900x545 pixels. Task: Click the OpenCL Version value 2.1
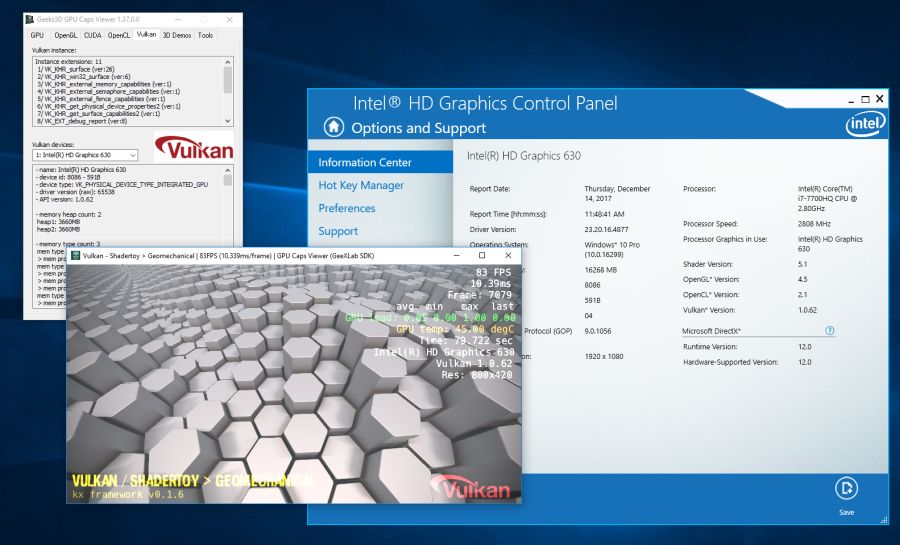click(x=802, y=294)
